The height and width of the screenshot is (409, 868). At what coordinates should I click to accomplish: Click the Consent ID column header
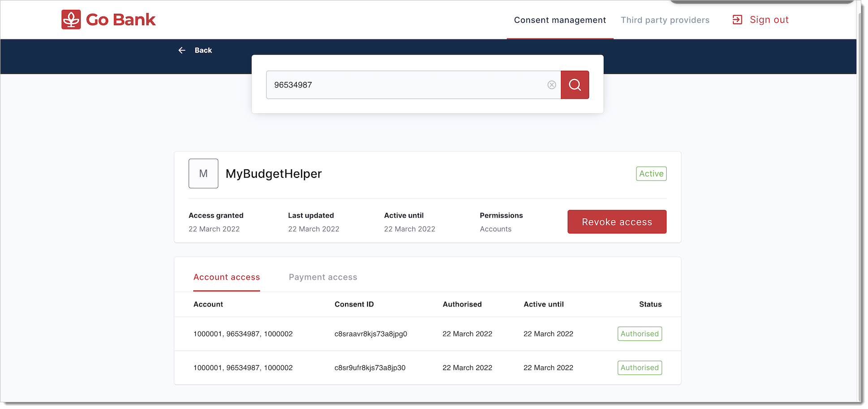(354, 304)
